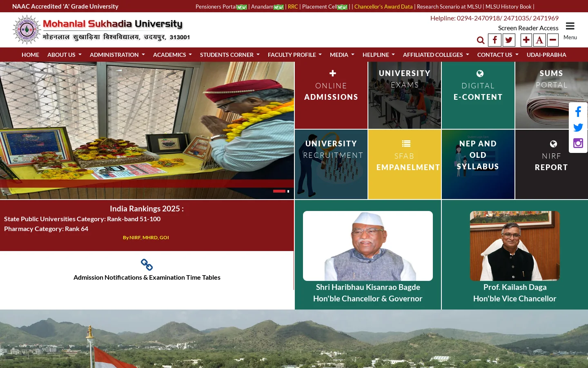The image size is (588, 368).
Task: Click globe icon on NIRF Report tile
Action: point(553,144)
